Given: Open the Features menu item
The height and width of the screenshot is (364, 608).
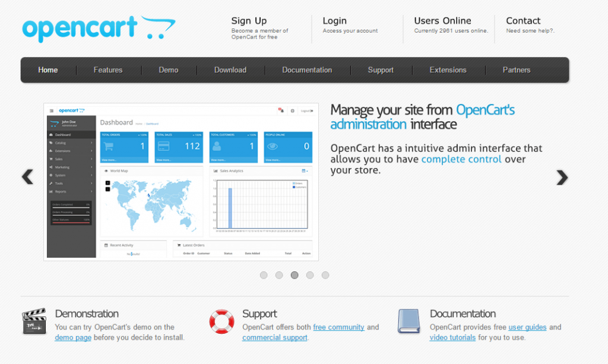Looking at the screenshot, I should coord(108,70).
